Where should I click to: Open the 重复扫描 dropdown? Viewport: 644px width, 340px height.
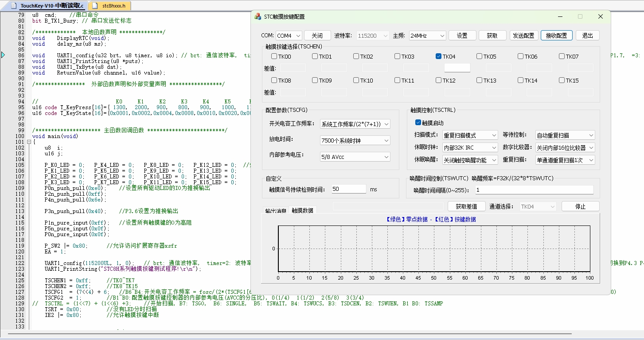565,160
